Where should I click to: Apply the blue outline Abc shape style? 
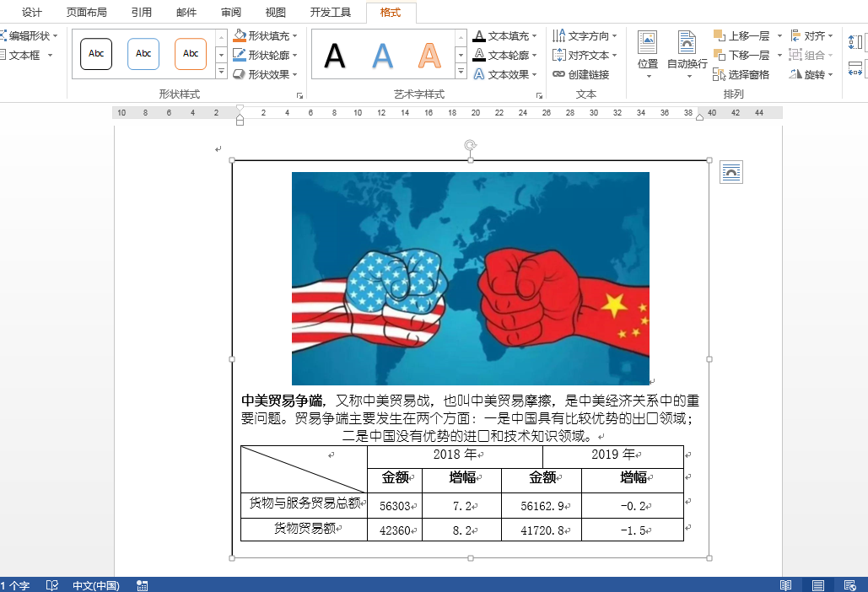pyautogui.click(x=143, y=54)
